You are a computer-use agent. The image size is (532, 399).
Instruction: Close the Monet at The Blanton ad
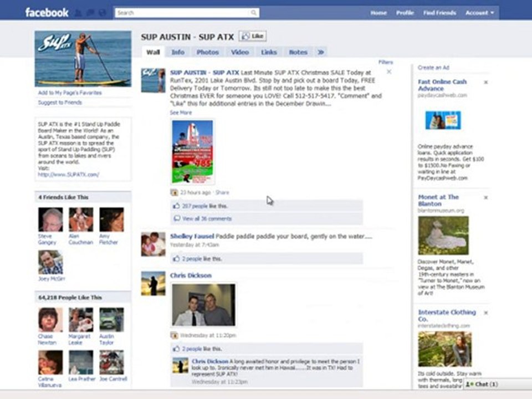[x=486, y=197]
